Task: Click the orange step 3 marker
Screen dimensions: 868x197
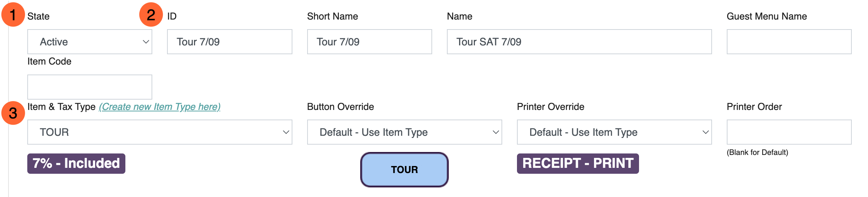Action: tap(13, 113)
